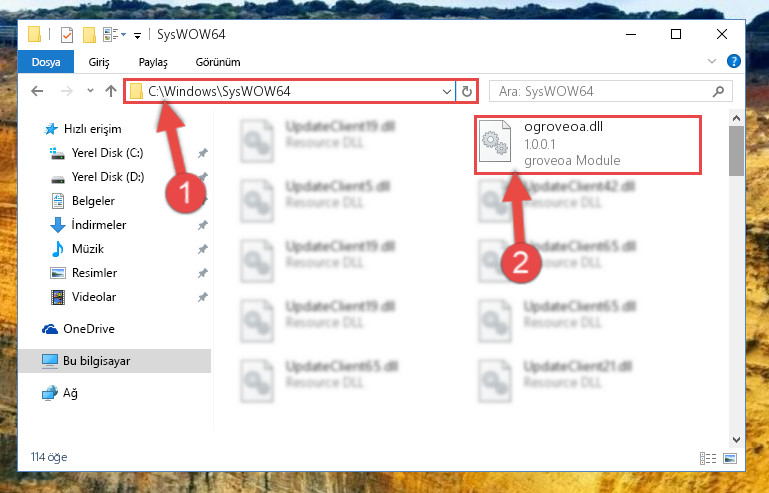Open the Help question mark icon
769x493 pixels.
point(734,61)
